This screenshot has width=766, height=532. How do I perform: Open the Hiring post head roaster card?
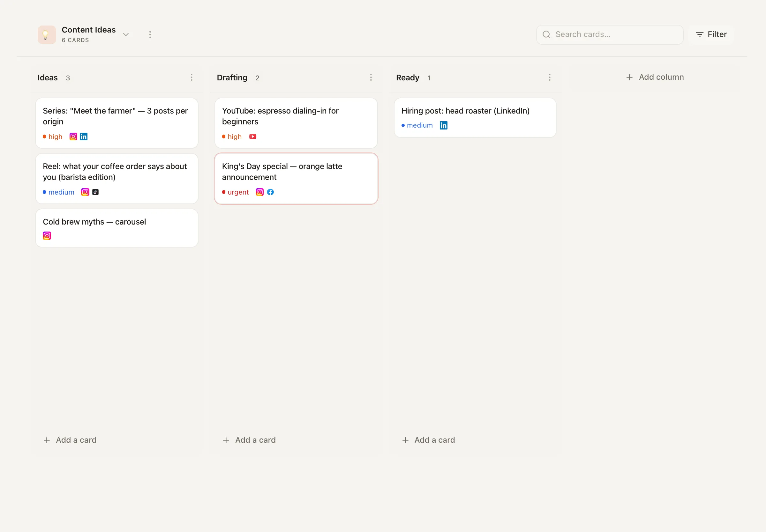pyautogui.click(x=475, y=118)
